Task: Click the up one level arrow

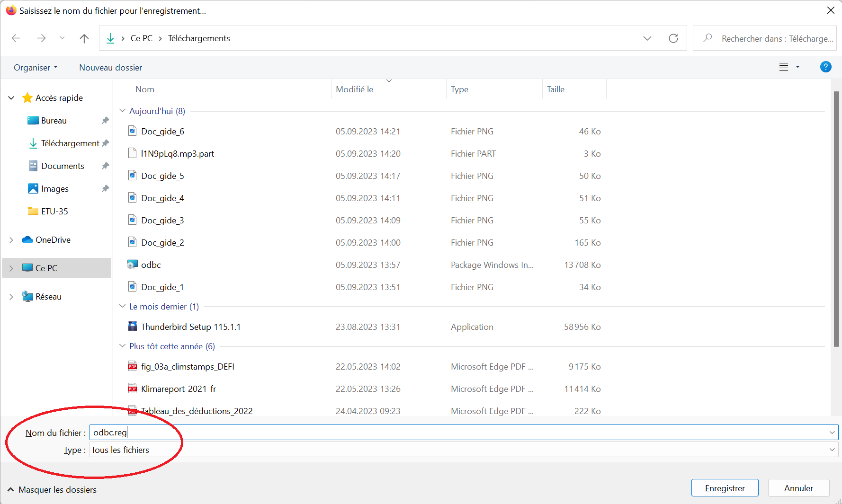Action: (84, 38)
